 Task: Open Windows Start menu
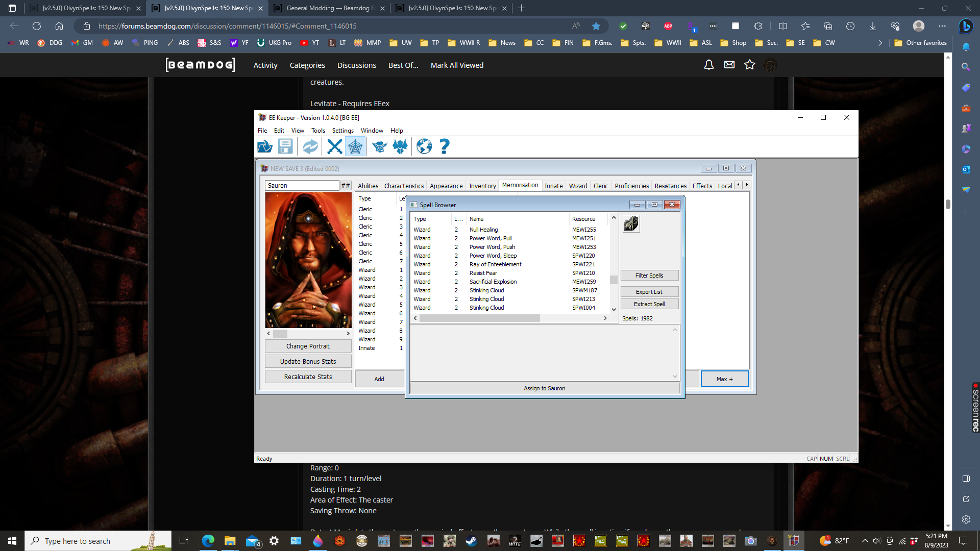click(12, 541)
